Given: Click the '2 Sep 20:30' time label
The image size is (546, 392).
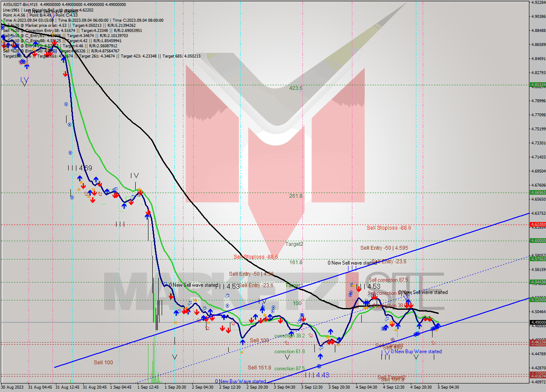Looking at the screenshot, I should coord(257,387).
